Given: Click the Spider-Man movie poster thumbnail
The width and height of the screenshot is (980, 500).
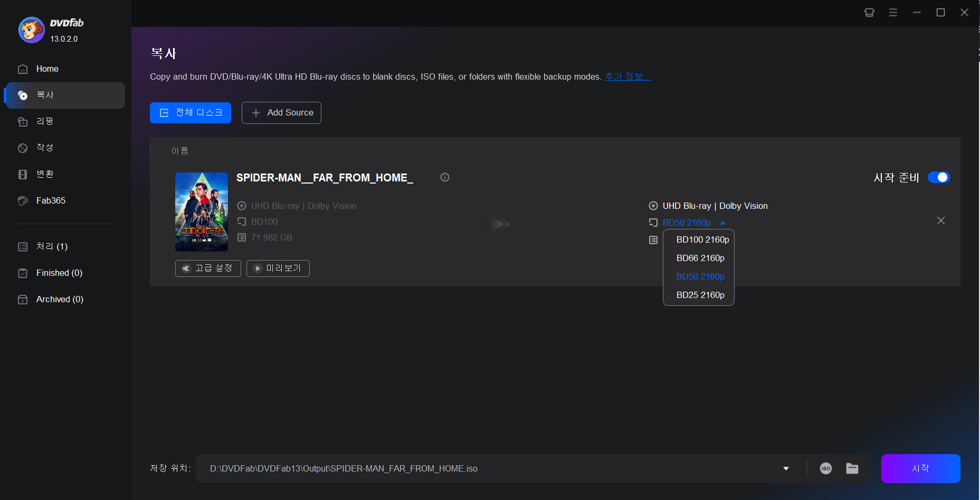Looking at the screenshot, I should tap(202, 212).
